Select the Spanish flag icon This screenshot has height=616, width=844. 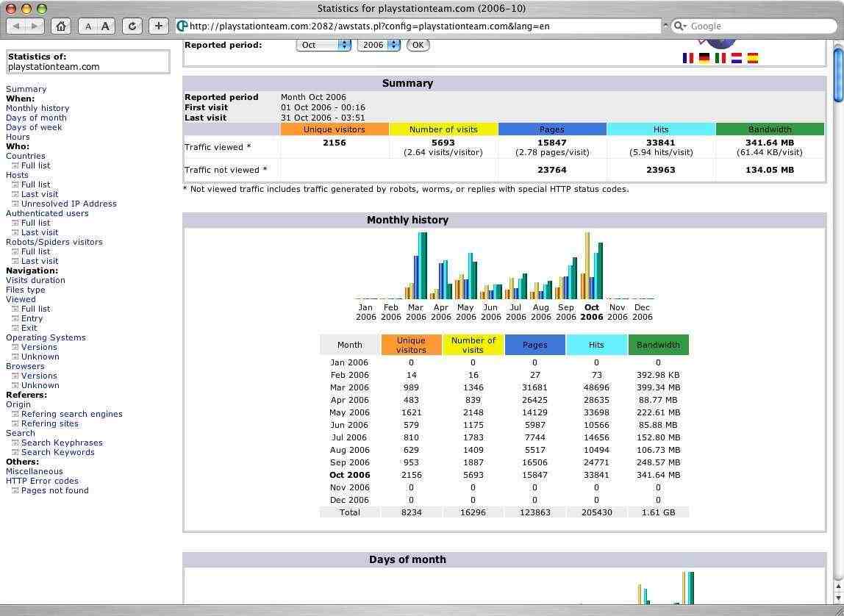[753, 58]
